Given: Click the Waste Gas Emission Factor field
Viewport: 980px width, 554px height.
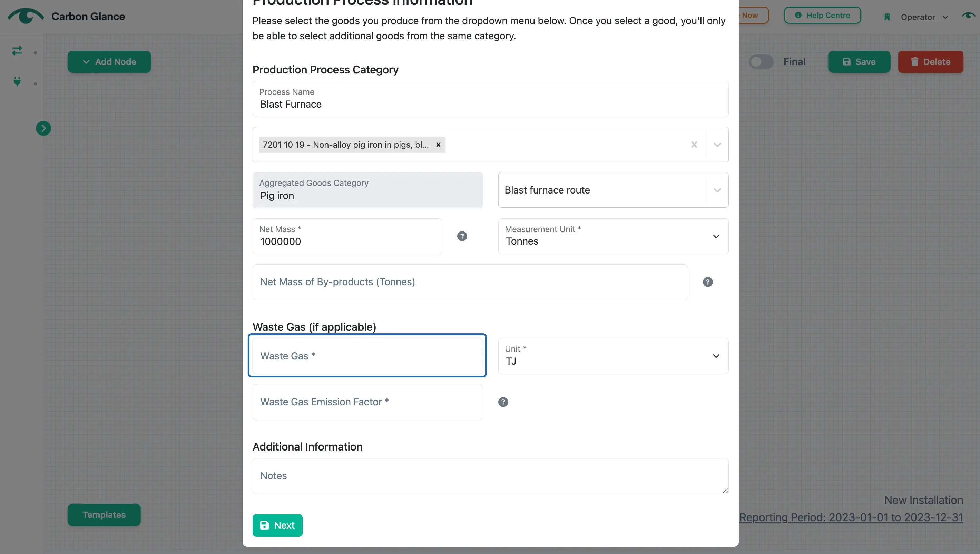Looking at the screenshot, I should point(367,402).
